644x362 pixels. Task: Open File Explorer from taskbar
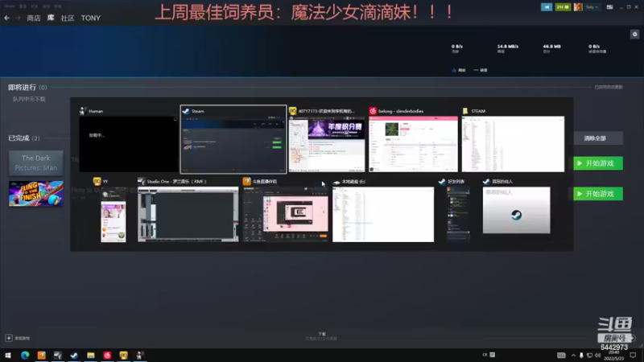(91, 356)
